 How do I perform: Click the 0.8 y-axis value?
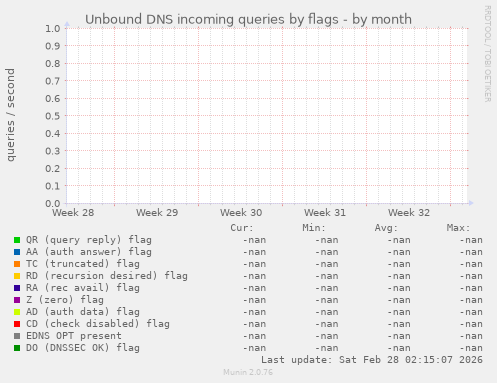pyautogui.click(x=53, y=63)
